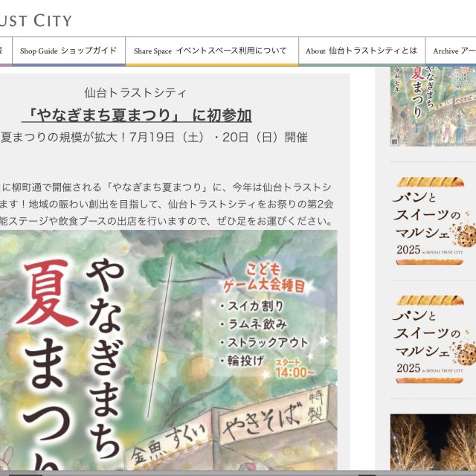Open Share Space イベントスペース利用について menu
The width and height of the screenshot is (476, 476).
pyautogui.click(x=212, y=51)
